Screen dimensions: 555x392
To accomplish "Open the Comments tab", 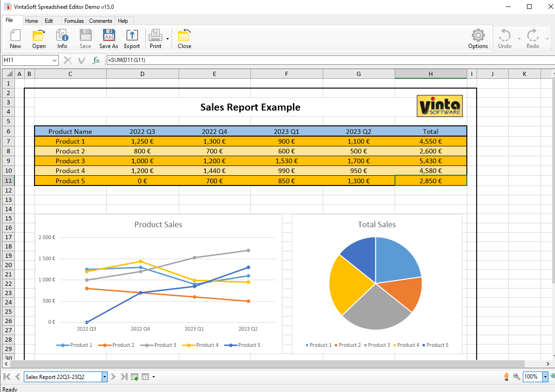I will [101, 21].
